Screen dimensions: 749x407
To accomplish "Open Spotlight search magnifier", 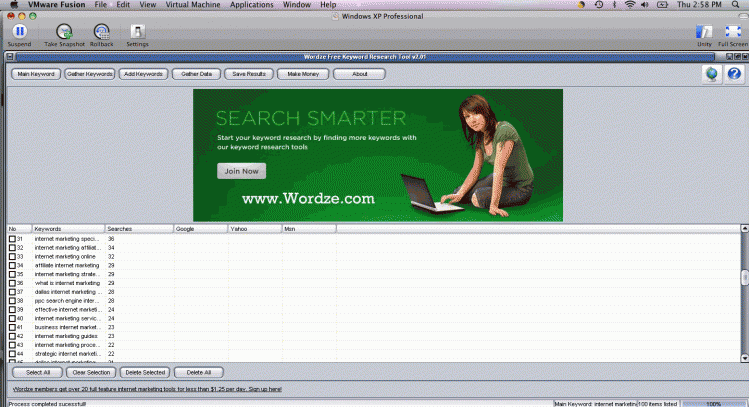I will [736, 4].
